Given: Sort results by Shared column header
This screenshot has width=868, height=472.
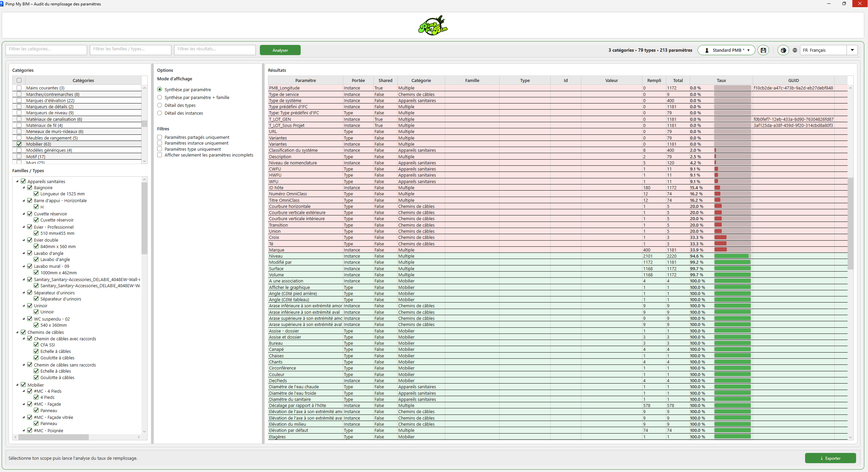Looking at the screenshot, I should pos(385,80).
